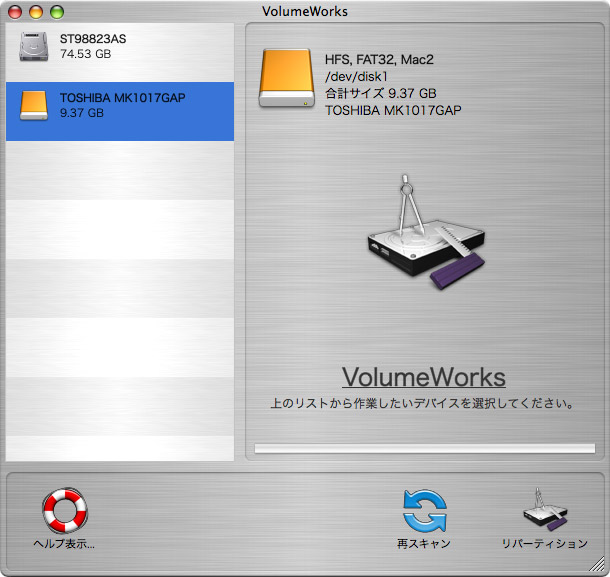The image size is (610, 577).
Task: Click the 合計サイズ 9.37 GB text
Action: pos(381,93)
